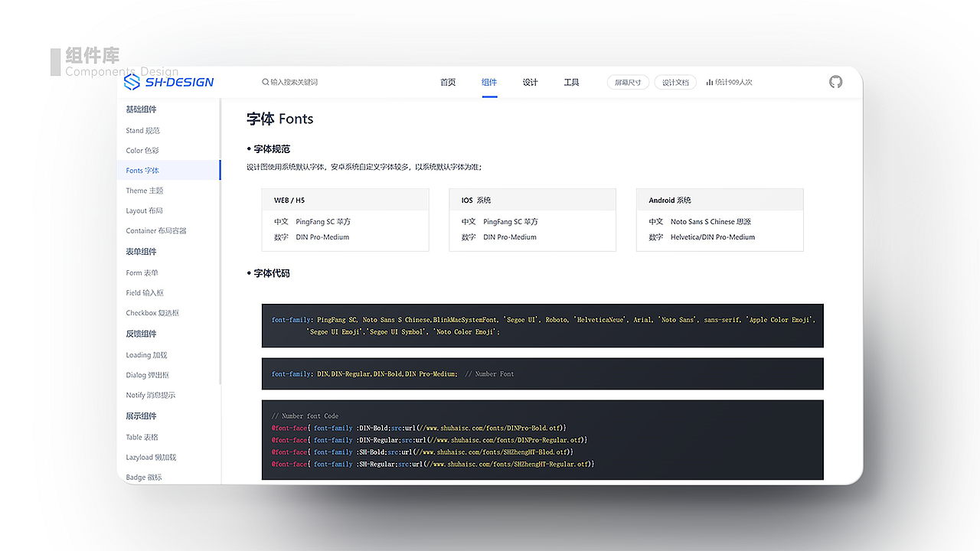The height and width of the screenshot is (551, 980).
Task: Click the 反馈组件 section heading
Action: click(x=141, y=334)
